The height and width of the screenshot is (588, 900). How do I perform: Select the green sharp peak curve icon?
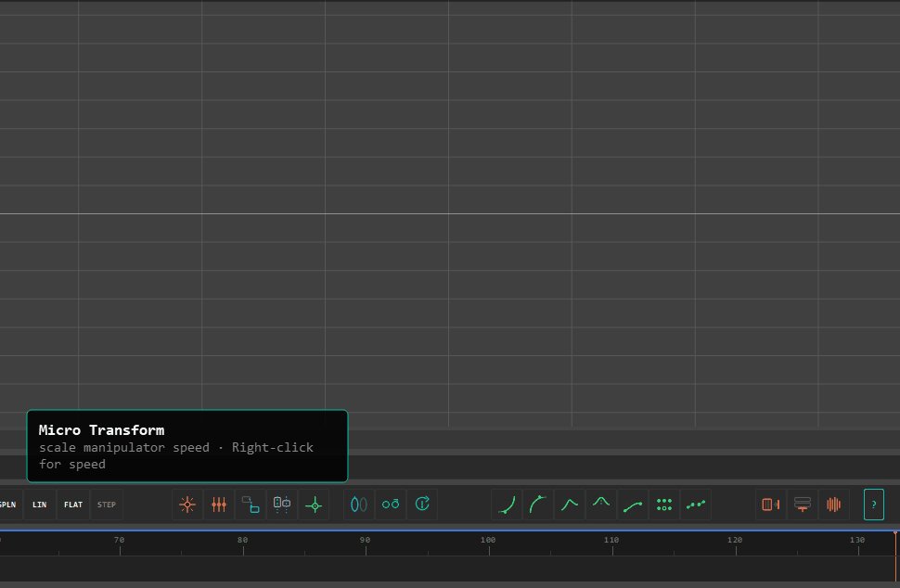570,505
